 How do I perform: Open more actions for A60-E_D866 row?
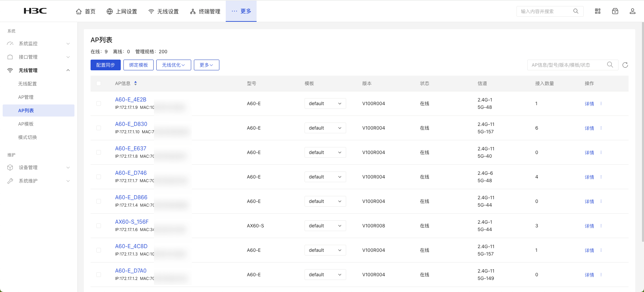tap(601, 201)
